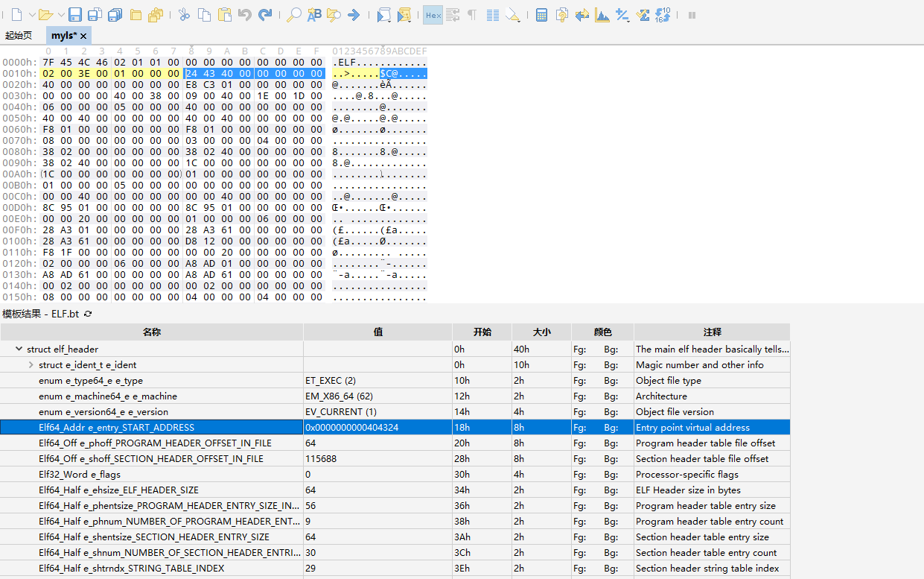The image size is (924, 579).
Task: Create a new file with the toolbar icon
Action: (x=16, y=15)
